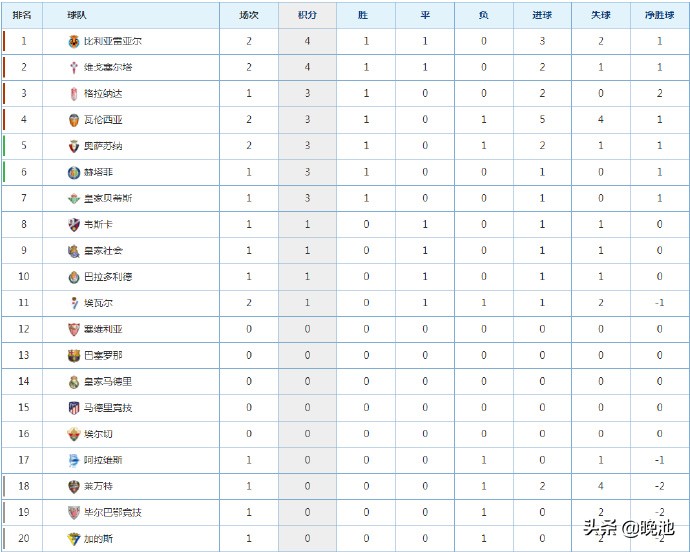Click the Real Betis (皇家贝蒂斯) crest
The height and width of the screenshot is (552, 690).
[x=74, y=198]
